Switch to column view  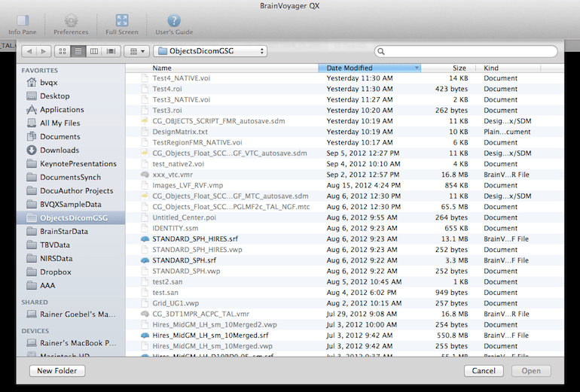[x=94, y=51]
